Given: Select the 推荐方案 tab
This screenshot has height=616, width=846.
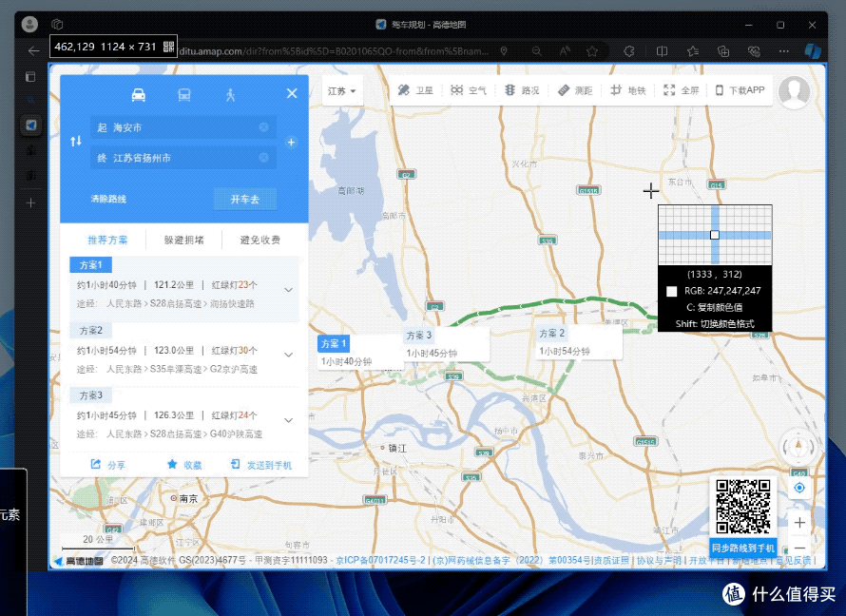Looking at the screenshot, I should coord(108,241).
